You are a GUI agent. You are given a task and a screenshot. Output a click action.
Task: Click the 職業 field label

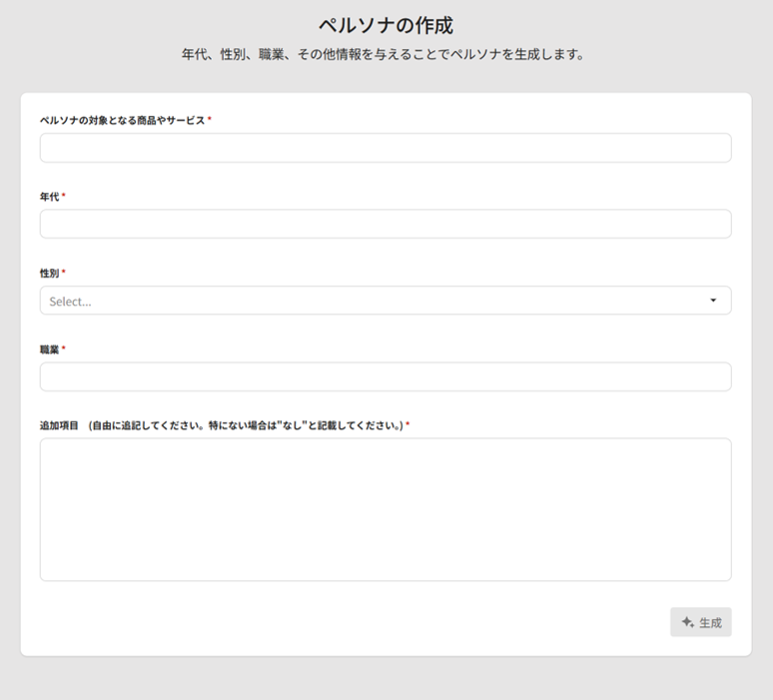[49, 350]
